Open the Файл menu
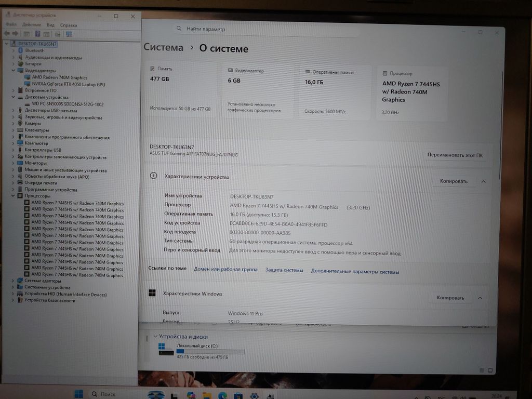 [x=11, y=24]
